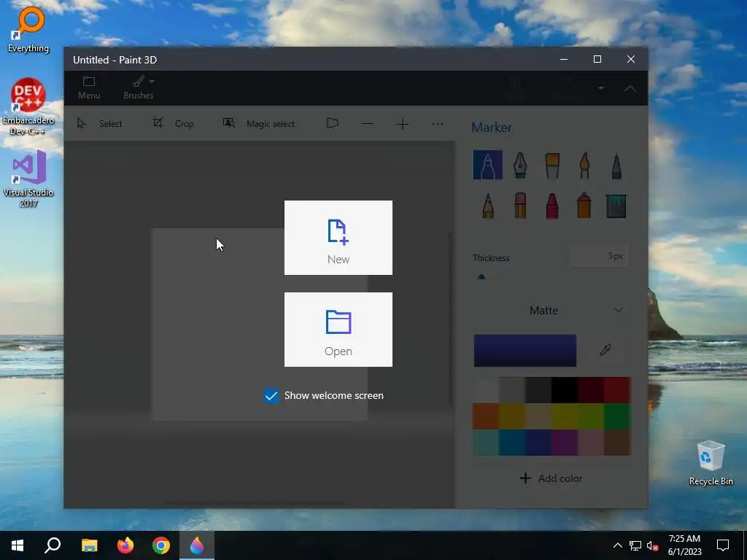Choose the orange color swatch
Screen dimensions: 747x560
[486, 416]
